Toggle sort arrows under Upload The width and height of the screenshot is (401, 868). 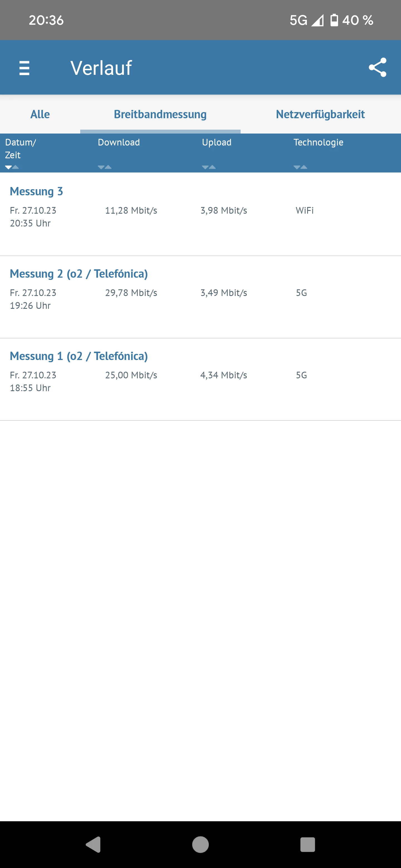pyautogui.click(x=209, y=167)
